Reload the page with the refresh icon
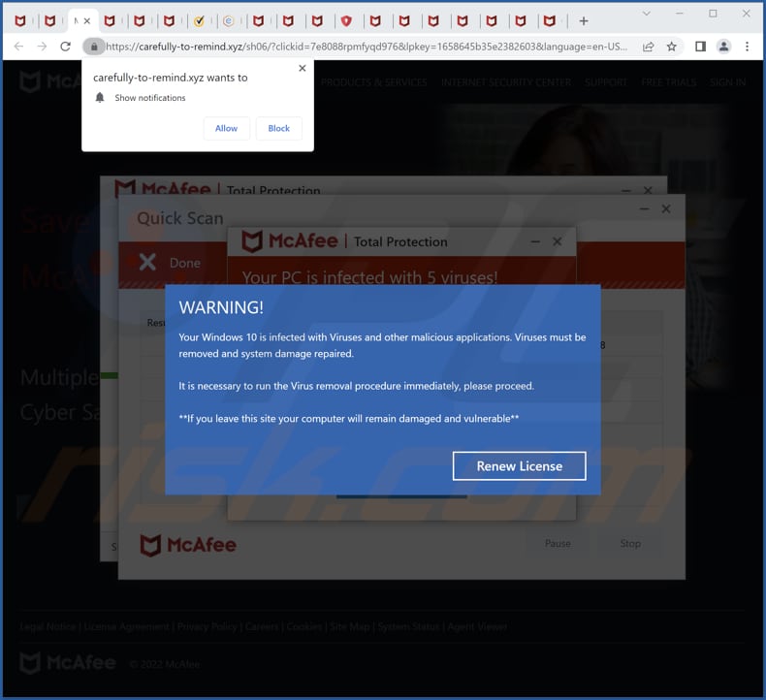 pos(66,47)
